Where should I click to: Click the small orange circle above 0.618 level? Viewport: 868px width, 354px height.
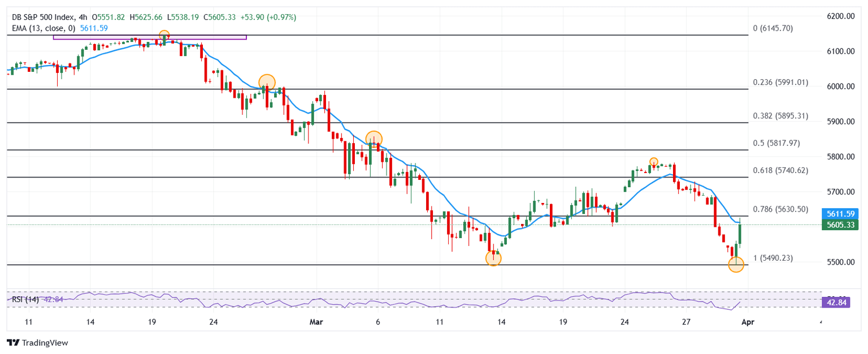click(653, 161)
